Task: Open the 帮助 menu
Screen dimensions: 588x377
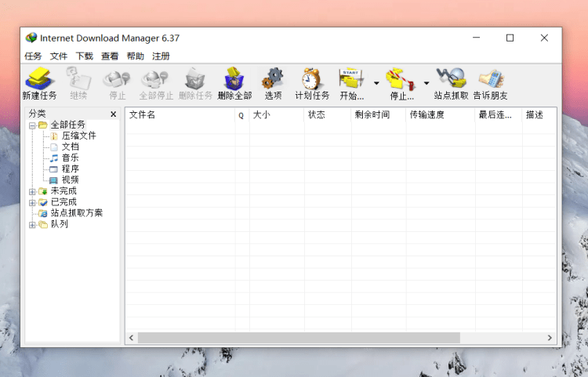Action: [x=136, y=56]
